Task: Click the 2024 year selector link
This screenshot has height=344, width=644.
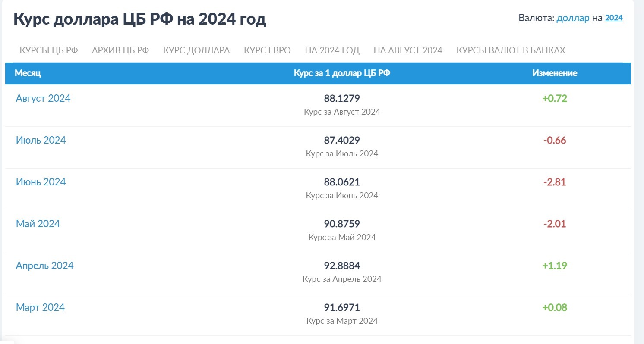Action: pyautogui.click(x=614, y=18)
